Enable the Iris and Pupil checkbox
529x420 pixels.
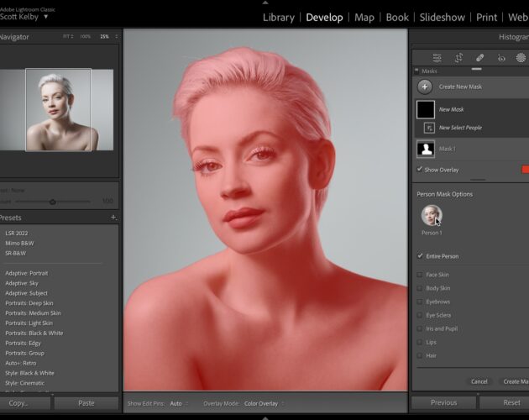pos(419,328)
